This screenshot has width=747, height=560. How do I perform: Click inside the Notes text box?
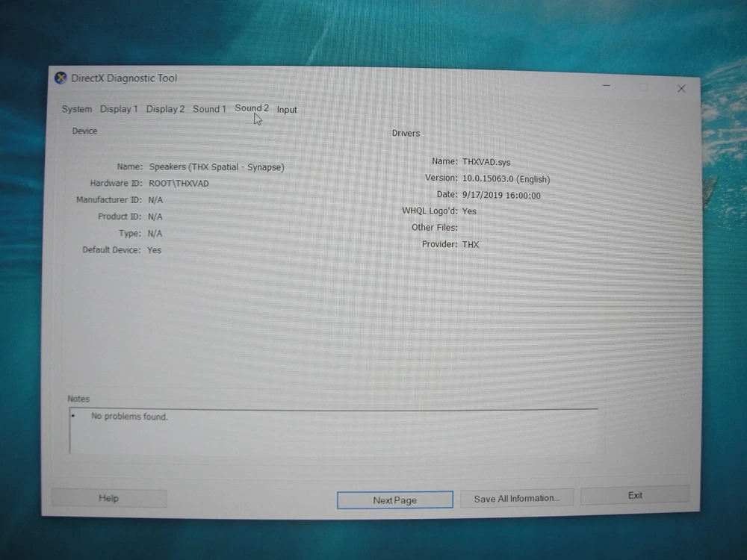point(332,432)
